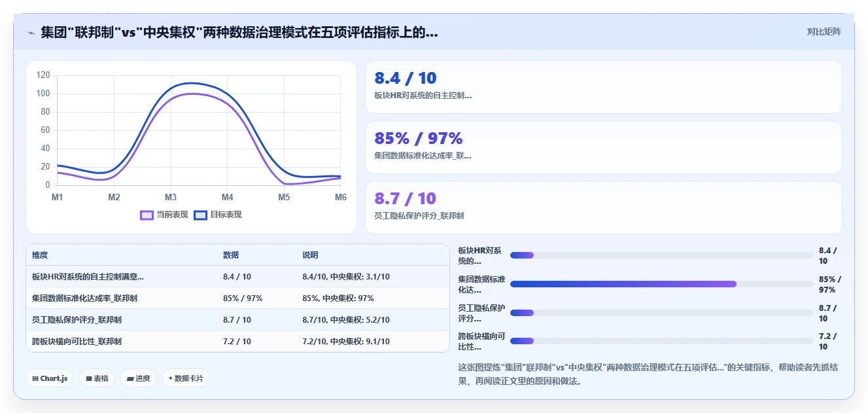Click the M3 label on chart axis
The width and height of the screenshot is (868, 413).
(x=171, y=197)
